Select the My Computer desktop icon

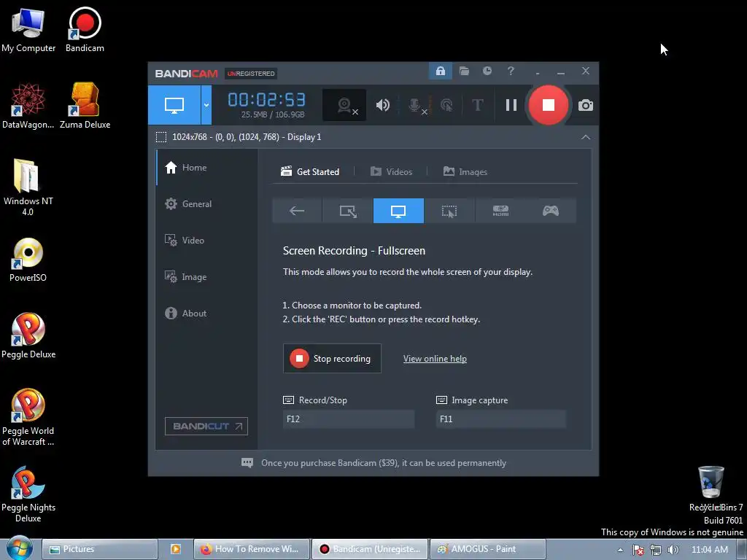click(x=28, y=29)
